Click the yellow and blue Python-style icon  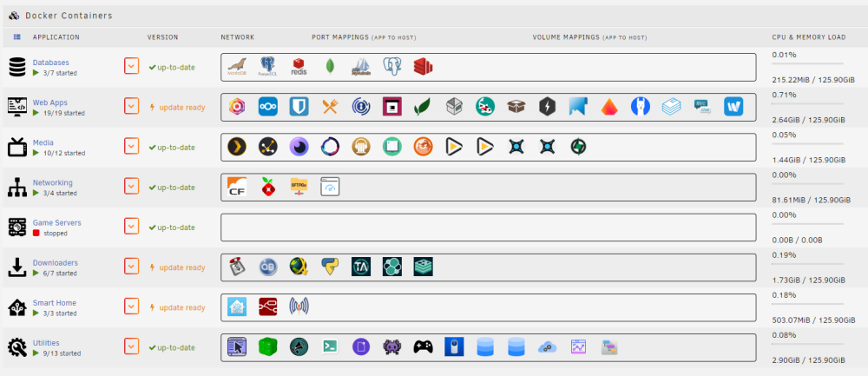tap(330, 267)
